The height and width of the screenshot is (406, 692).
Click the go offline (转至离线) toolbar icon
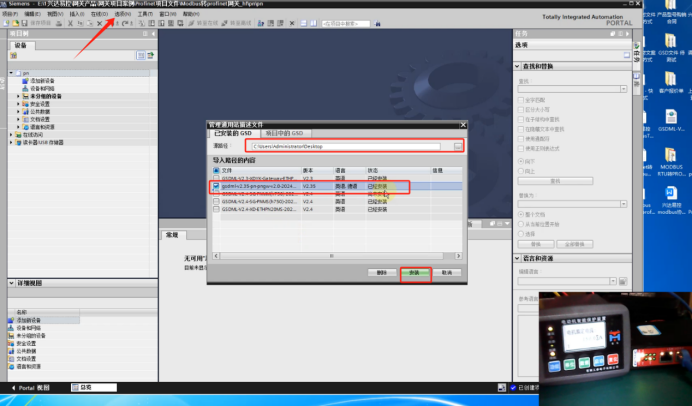[x=225, y=23]
